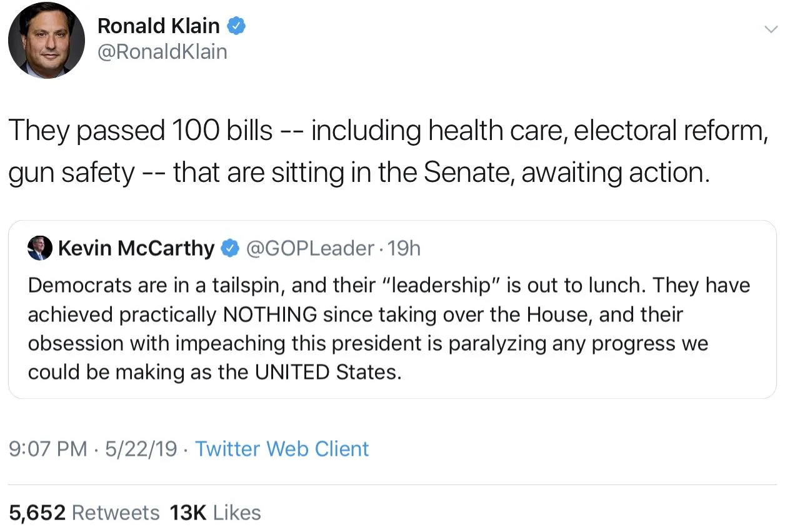Click Kevin McCarthy's small avatar in quoted tweet

click(41, 249)
